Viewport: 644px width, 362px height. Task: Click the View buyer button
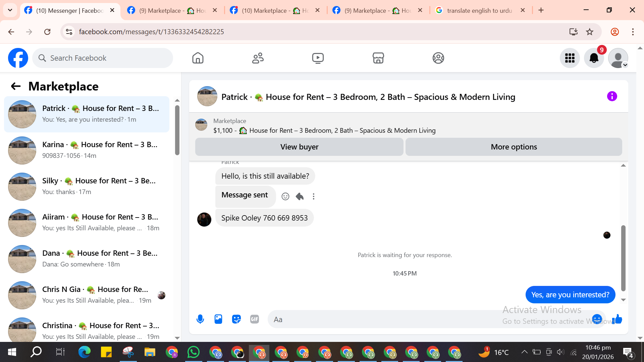299,147
